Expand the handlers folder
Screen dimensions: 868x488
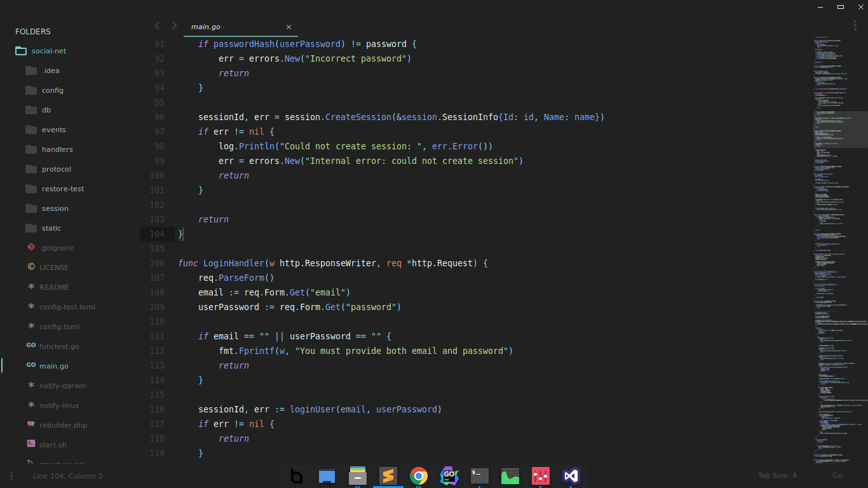31,149
